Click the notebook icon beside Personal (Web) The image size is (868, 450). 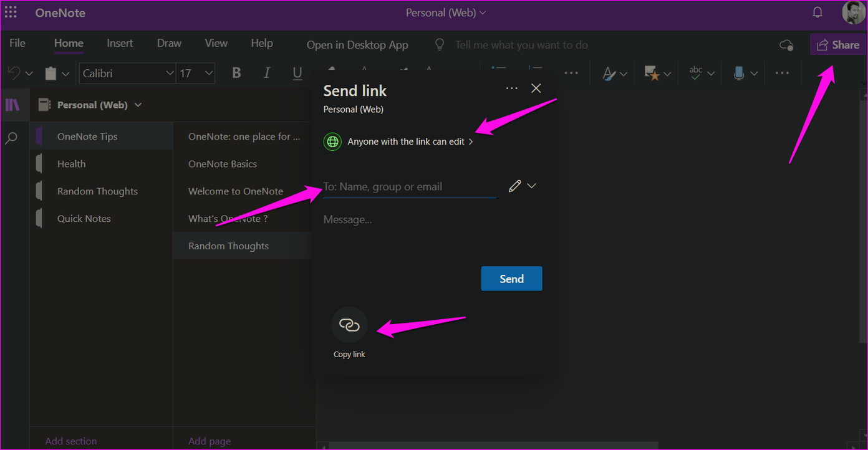click(x=44, y=105)
